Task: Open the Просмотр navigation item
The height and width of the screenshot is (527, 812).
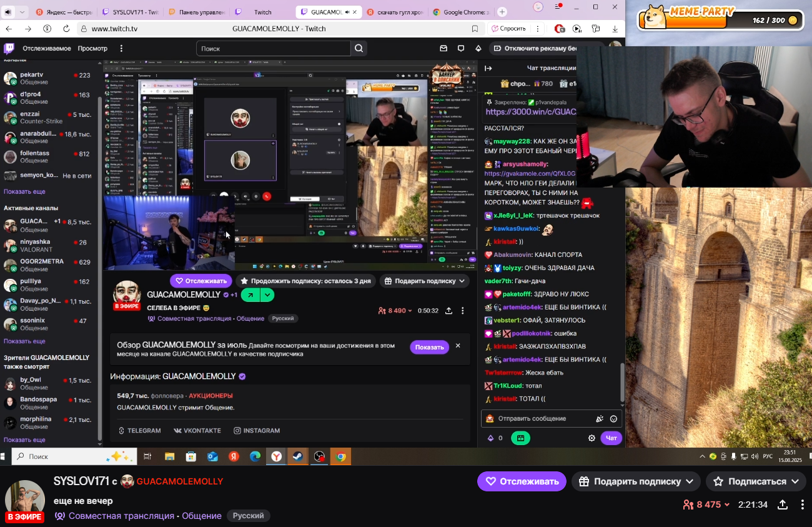Action: coord(92,48)
